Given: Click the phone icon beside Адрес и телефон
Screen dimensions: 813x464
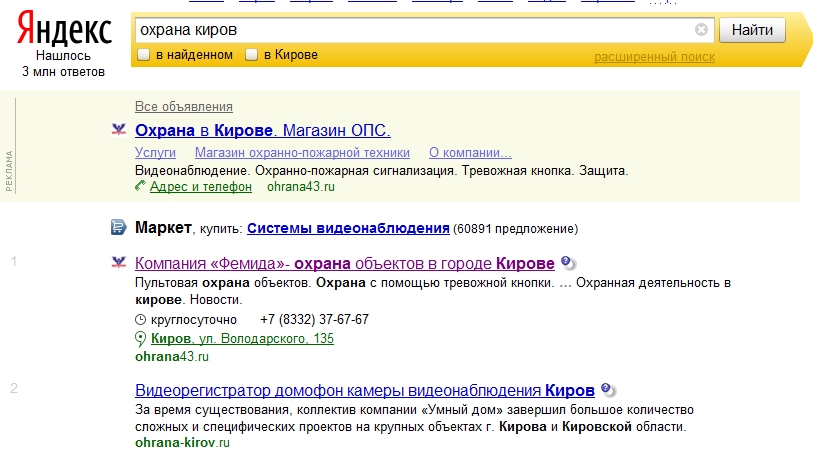Looking at the screenshot, I should (141, 186).
